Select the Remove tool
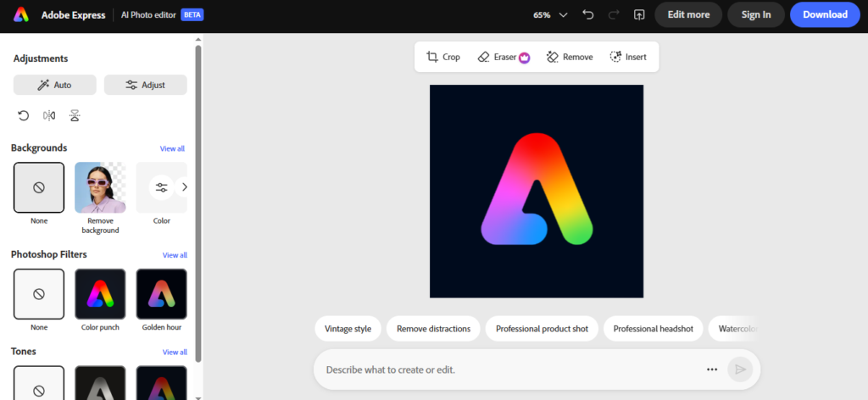This screenshot has width=868, height=400. point(570,57)
